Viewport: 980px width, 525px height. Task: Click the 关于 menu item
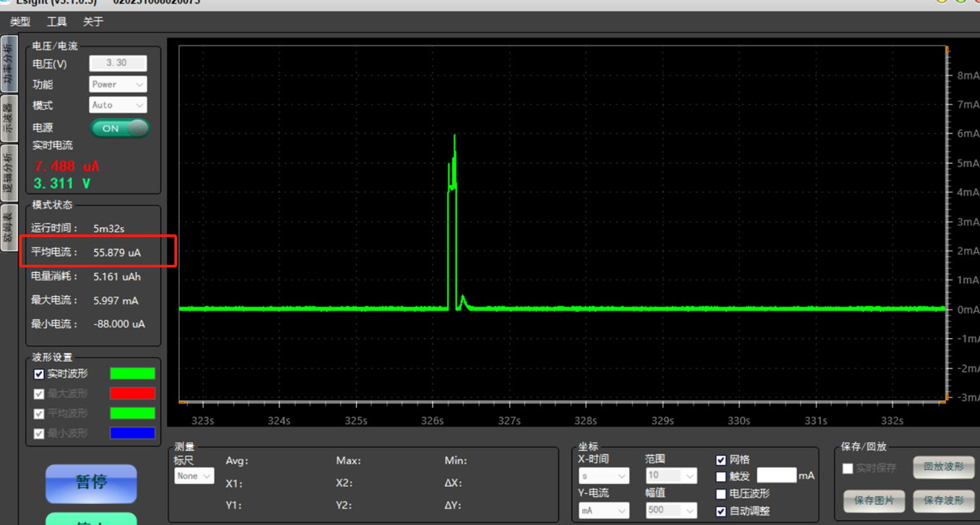coord(93,22)
